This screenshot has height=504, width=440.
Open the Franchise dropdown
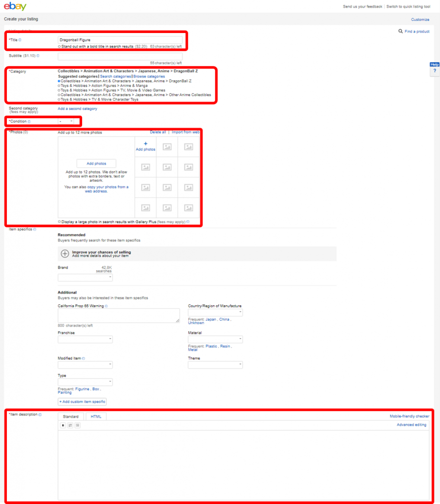[85, 339]
